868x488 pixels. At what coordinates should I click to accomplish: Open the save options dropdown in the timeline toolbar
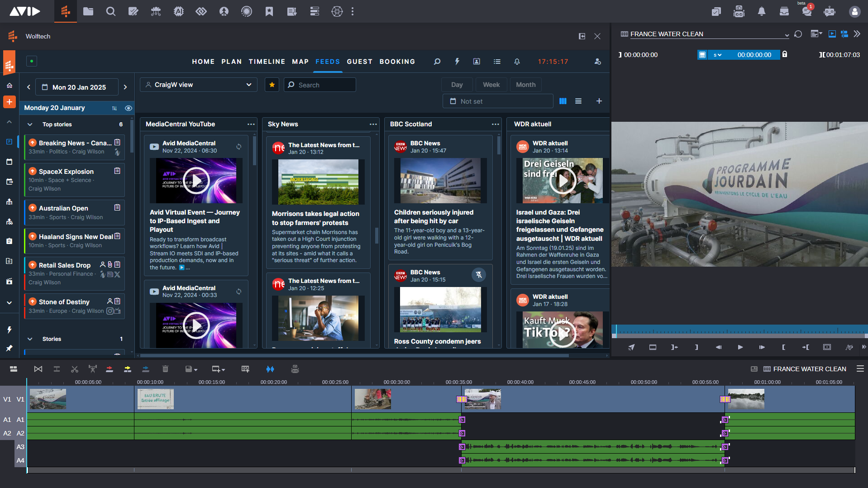pyautogui.click(x=196, y=369)
